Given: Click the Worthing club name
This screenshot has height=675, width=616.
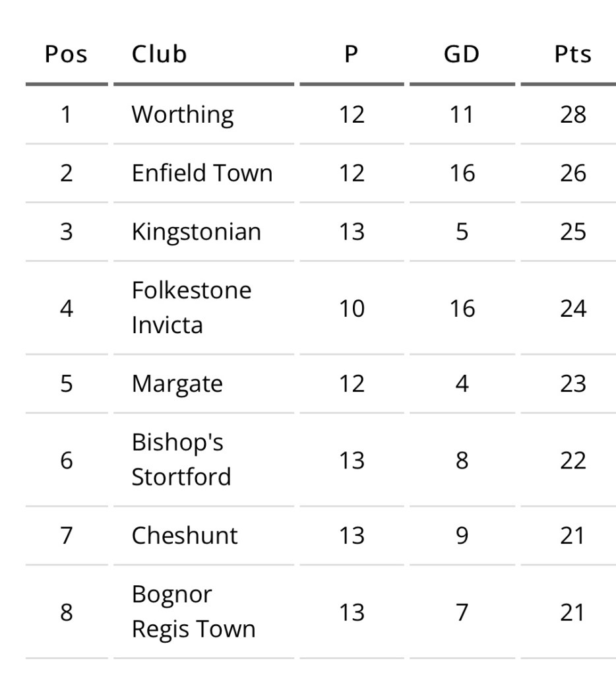Looking at the screenshot, I should [182, 115].
